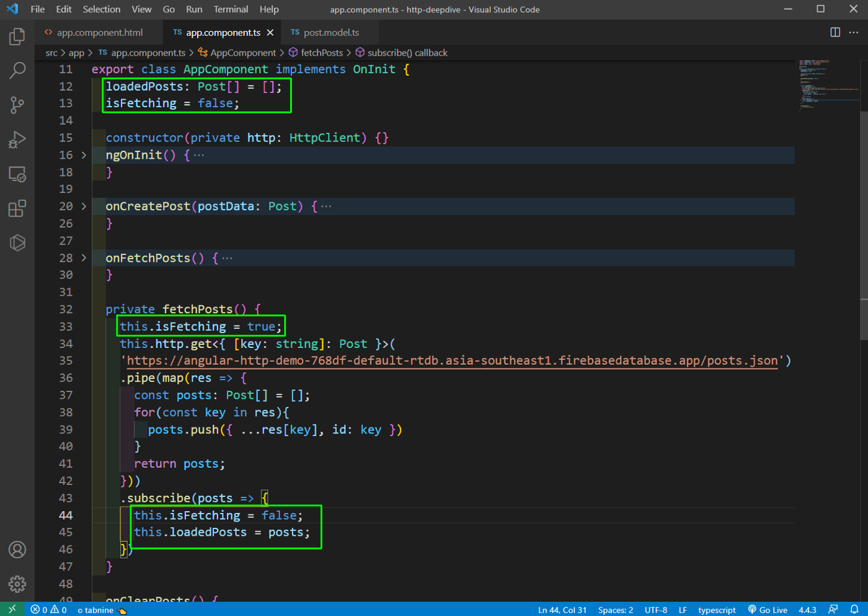Click the Go Live server button

[x=768, y=610]
